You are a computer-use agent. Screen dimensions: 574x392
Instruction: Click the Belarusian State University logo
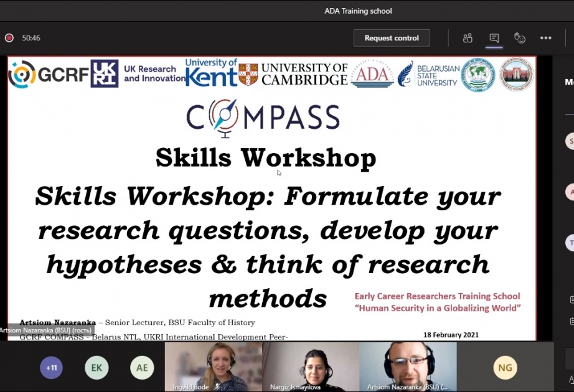pos(429,74)
